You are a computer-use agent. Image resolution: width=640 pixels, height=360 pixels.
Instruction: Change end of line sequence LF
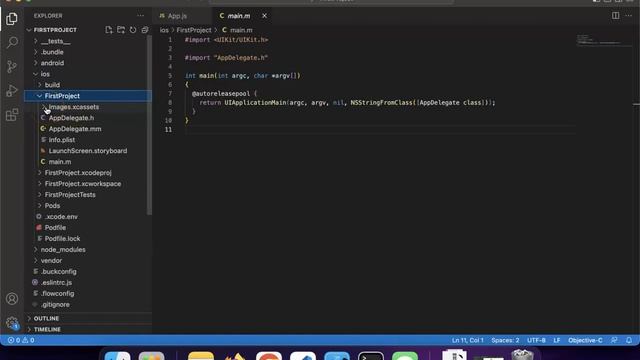pos(557,340)
